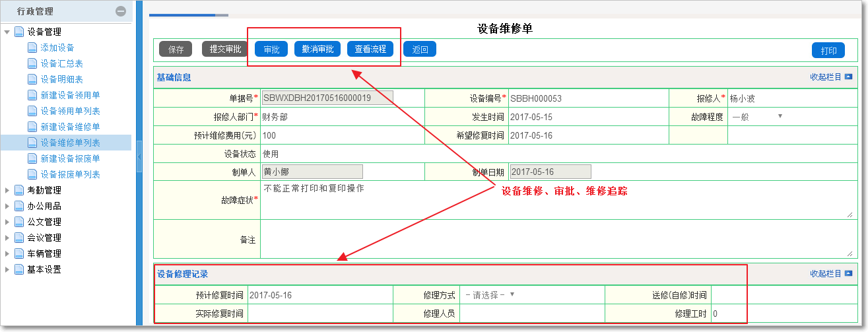Expand the 办公用品 tree node

coord(7,206)
